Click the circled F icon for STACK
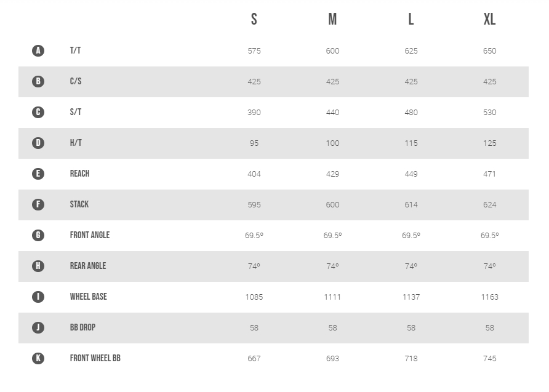Viewport: 549px width, 392px height. coord(38,204)
